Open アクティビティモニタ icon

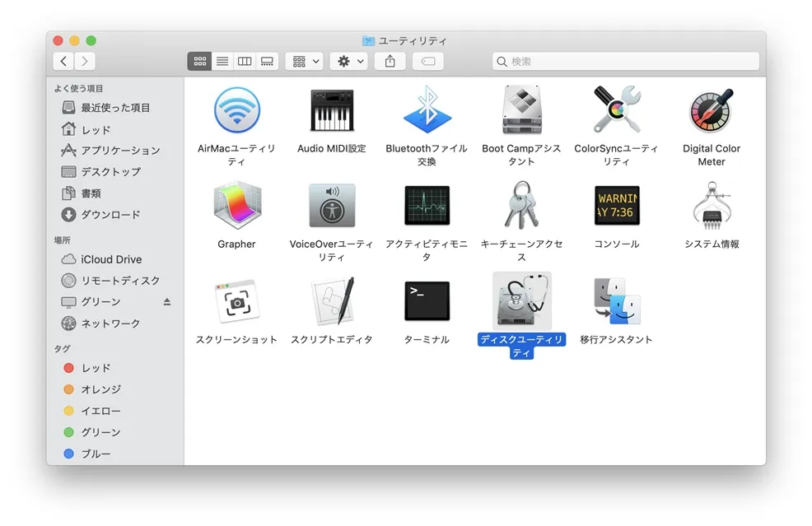pos(427,206)
